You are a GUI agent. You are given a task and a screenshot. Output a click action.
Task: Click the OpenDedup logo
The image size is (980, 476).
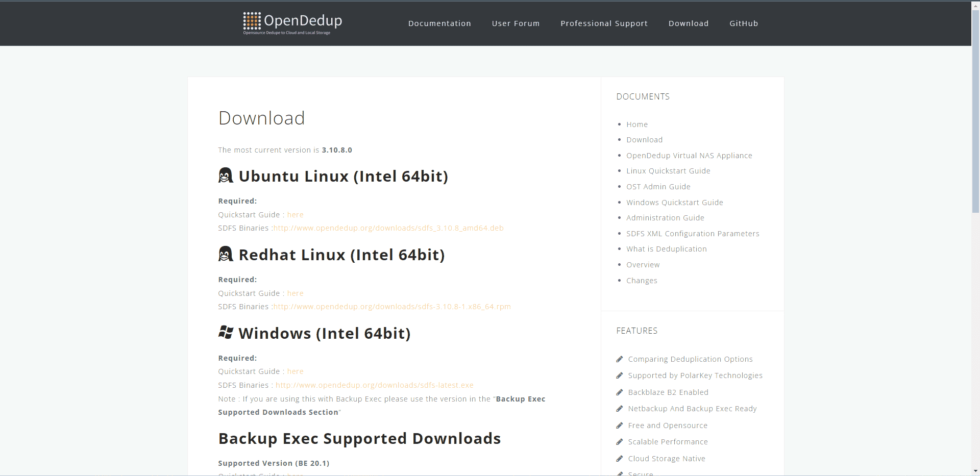click(292, 23)
